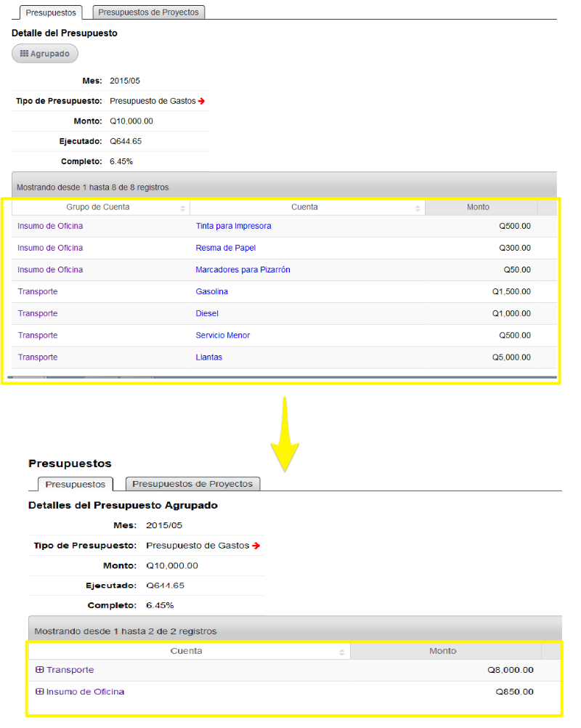Open Presupuestos de Proyectos tab in the grouped view
This screenshot has width=581, height=728.
pyautogui.click(x=192, y=484)
